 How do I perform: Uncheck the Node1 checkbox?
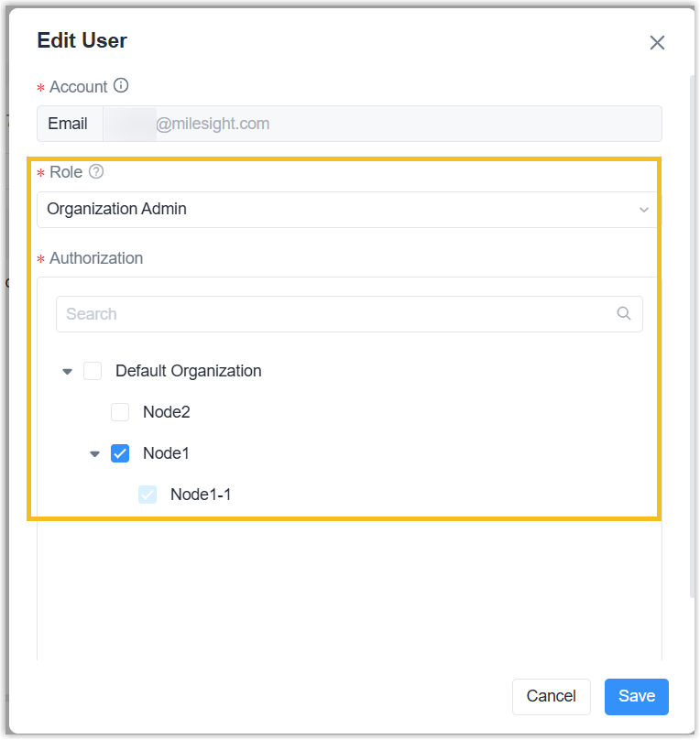(120, 453)
